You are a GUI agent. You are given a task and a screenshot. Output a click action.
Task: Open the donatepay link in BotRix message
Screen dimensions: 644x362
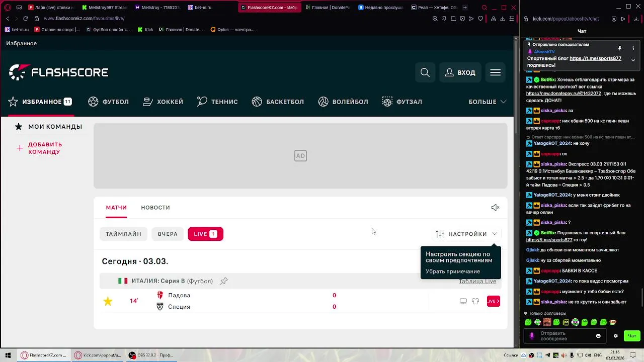563,94
